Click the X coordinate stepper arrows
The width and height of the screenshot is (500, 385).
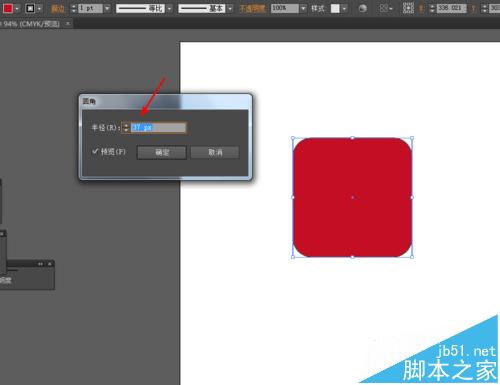pyautogui.click(x=432, y=9)
